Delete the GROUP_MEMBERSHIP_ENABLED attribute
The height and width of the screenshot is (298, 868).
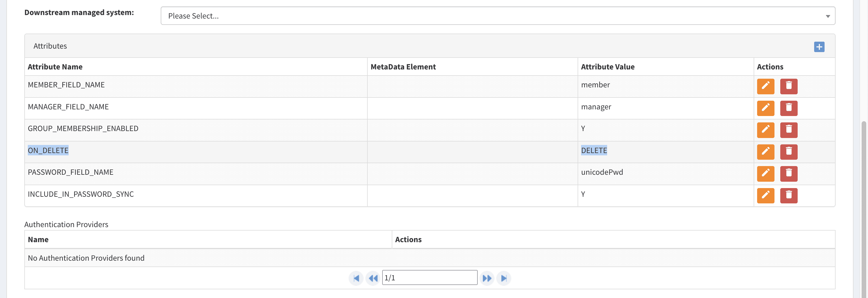(788, 130)
